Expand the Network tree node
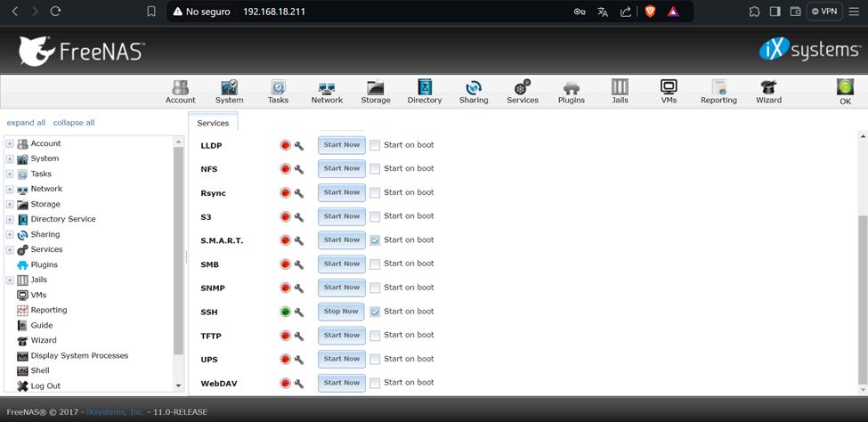 click(x=10, y=189)
